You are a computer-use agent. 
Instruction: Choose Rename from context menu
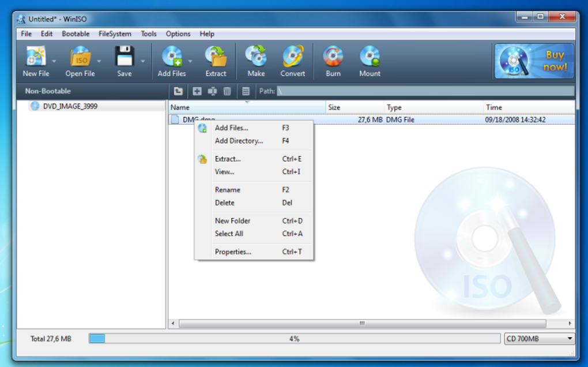[254, 190]
